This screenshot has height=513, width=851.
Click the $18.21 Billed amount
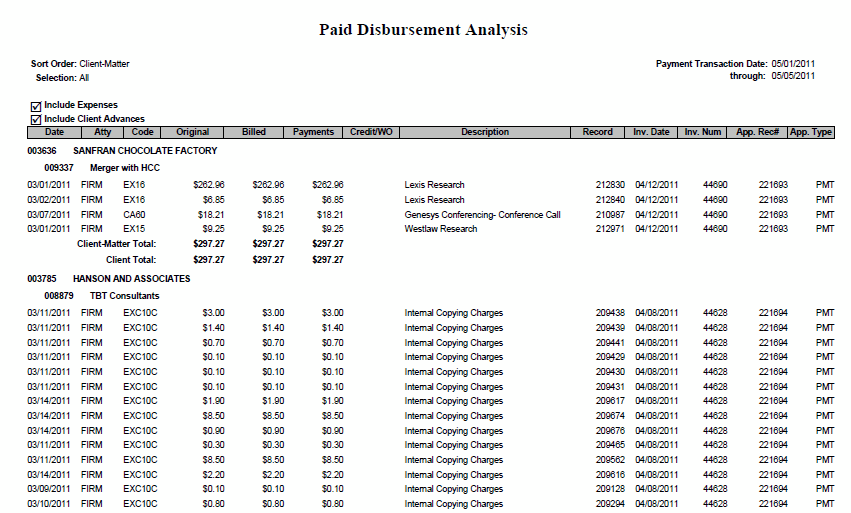click(x=270, y=215)
